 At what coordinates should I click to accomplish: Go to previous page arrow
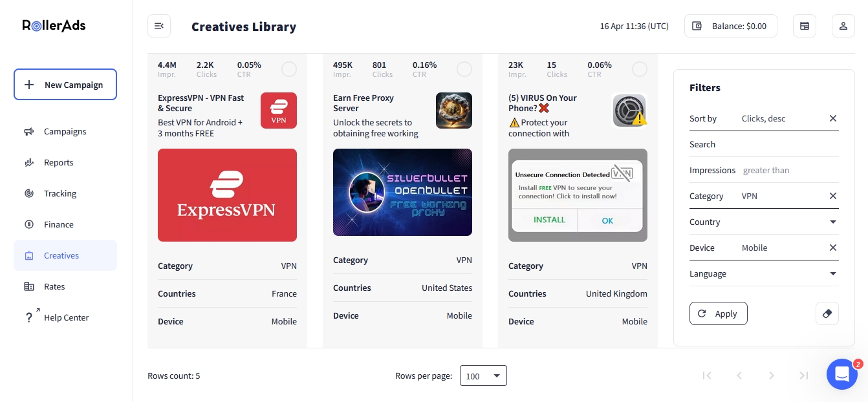[x=739, y=376]
